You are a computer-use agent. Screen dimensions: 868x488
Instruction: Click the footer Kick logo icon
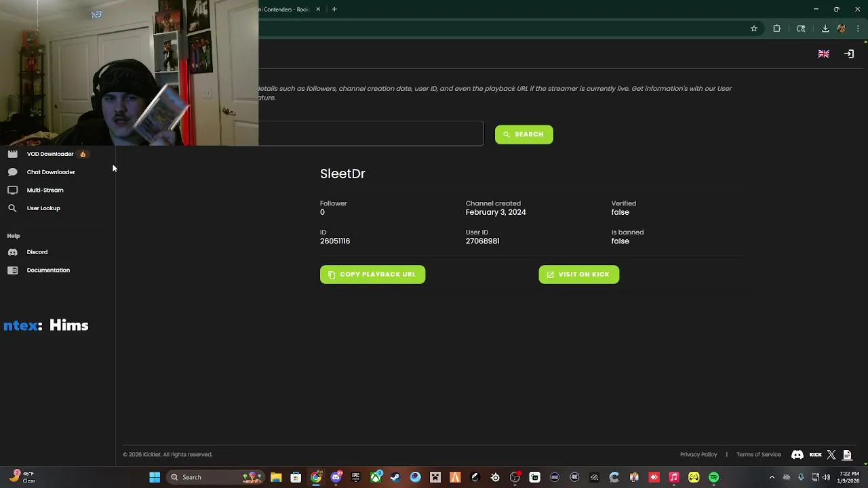click(816, 455)
